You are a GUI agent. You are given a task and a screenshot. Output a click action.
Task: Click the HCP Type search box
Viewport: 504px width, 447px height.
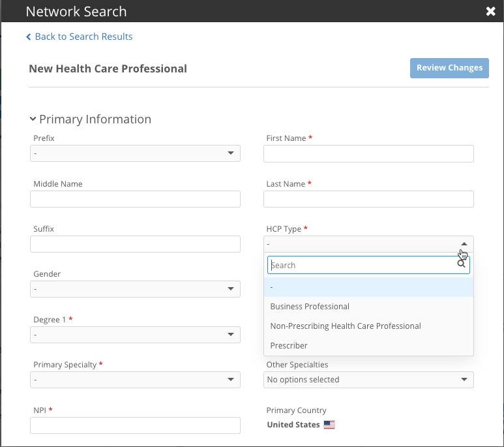362,265
